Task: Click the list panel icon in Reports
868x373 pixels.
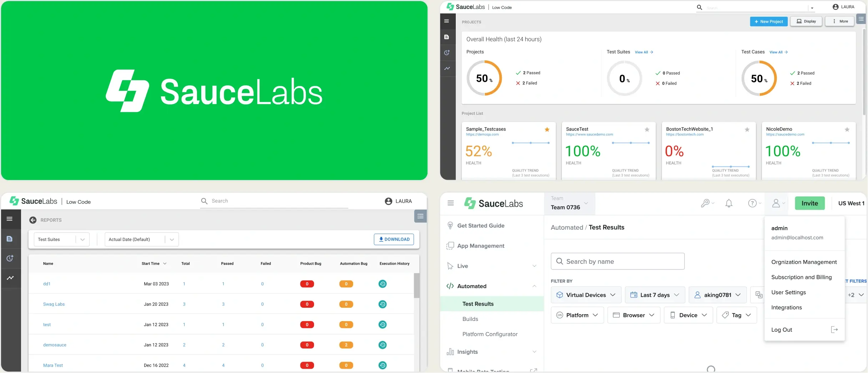Action: pyautogui.click(x=420, y=216)
